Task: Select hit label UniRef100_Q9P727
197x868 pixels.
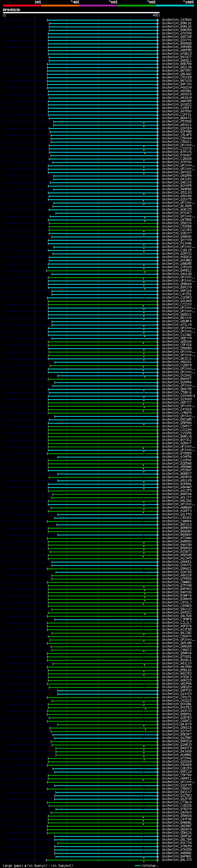Action: click(177, 403)
